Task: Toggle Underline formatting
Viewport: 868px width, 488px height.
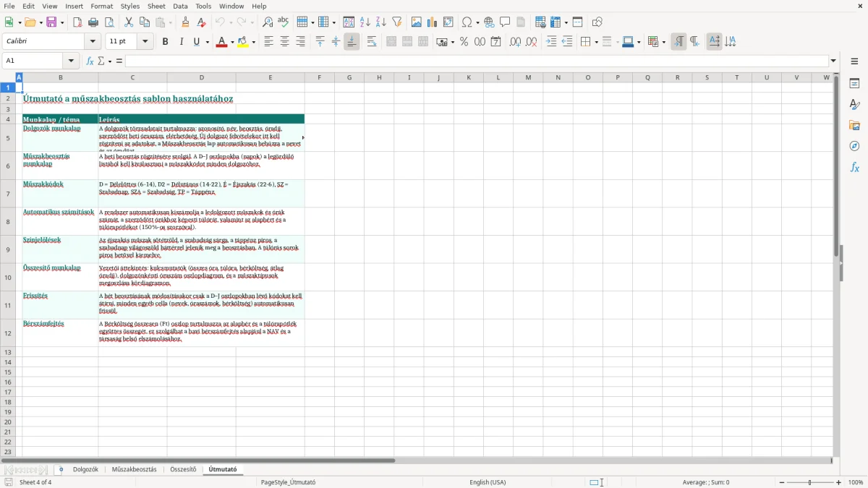Action: click(196, 42)
